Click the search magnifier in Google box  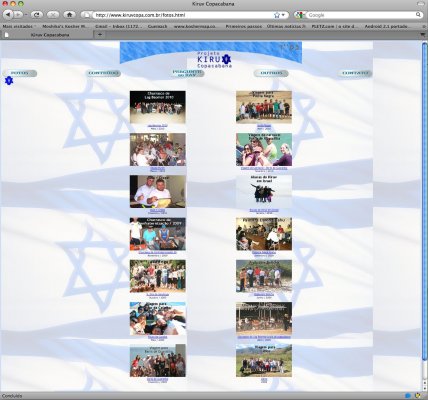click(418, 15)
